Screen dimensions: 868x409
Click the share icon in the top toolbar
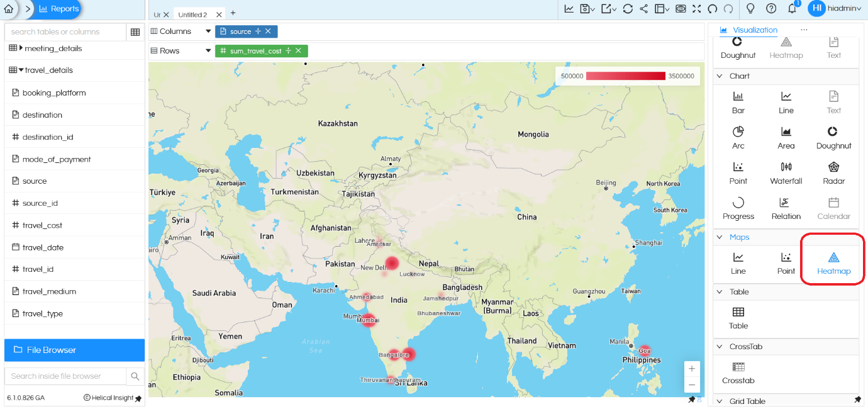(643, 9)
